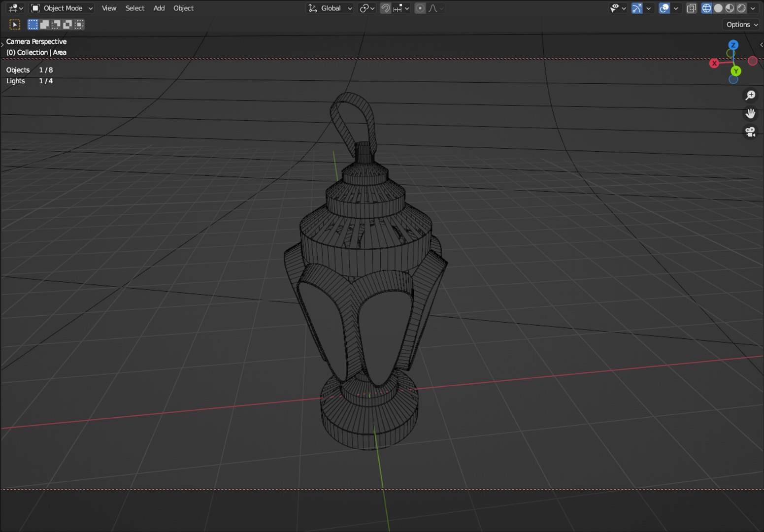Open the Object menu

(183, 8)
